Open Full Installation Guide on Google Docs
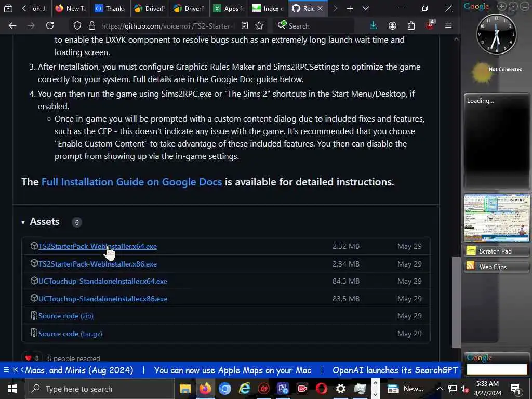Screen dimensions: 532x399 (x=131, y=182)
